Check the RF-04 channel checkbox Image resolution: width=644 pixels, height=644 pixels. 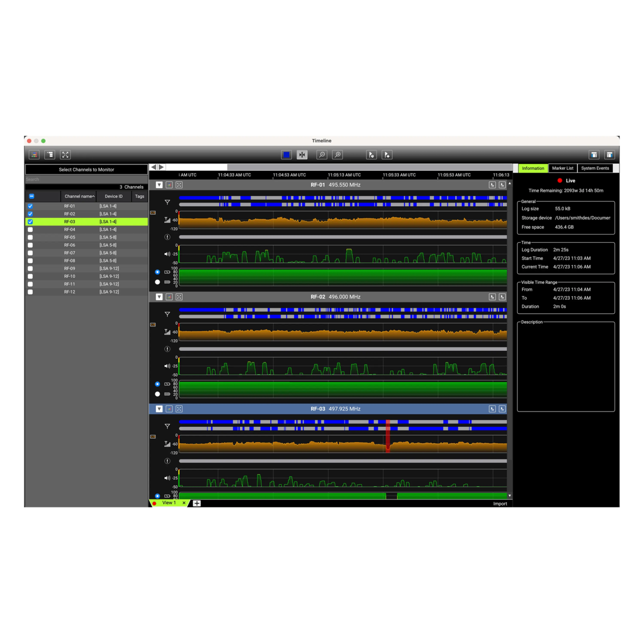31,230
